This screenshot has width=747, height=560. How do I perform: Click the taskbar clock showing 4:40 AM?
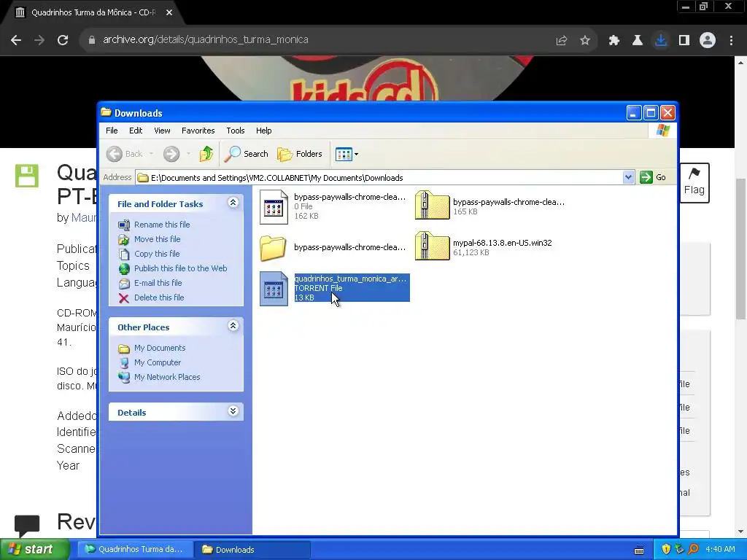[x=720, y=549]
